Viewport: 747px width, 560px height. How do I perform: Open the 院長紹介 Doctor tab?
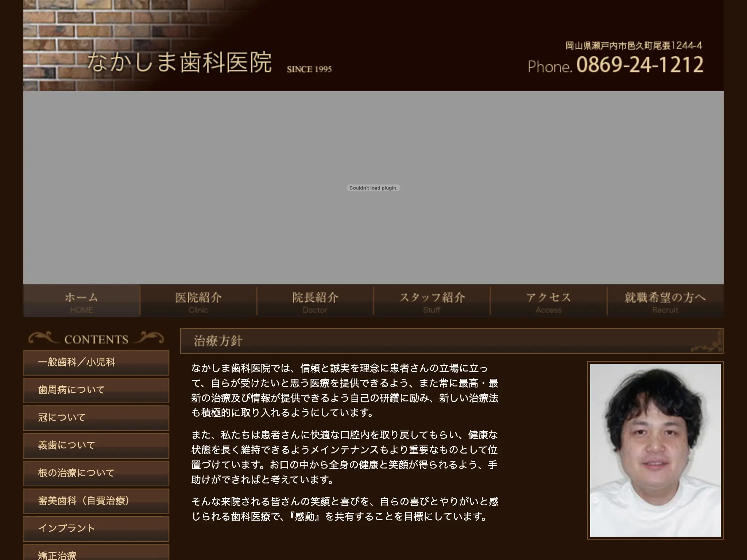(x=315, y=301)
